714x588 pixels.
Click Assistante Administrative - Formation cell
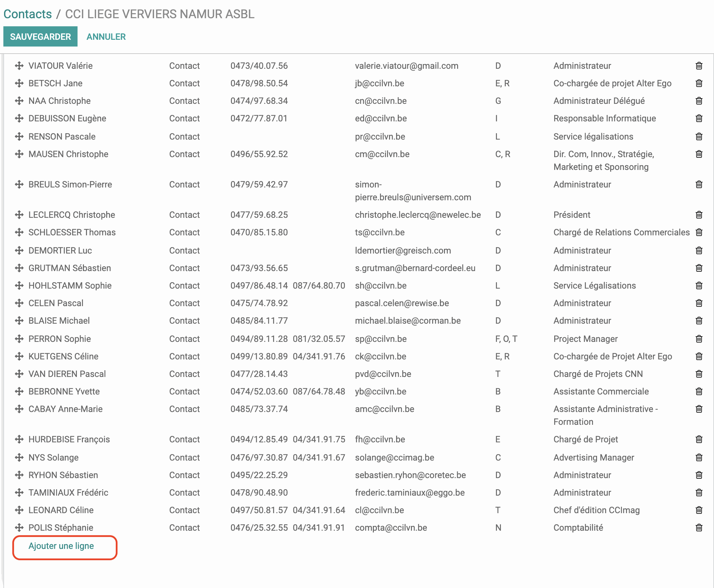pos(605,416)
